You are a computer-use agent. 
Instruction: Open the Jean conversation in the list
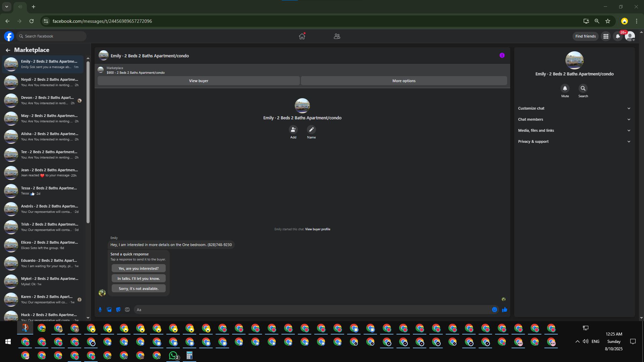[43, 173]
